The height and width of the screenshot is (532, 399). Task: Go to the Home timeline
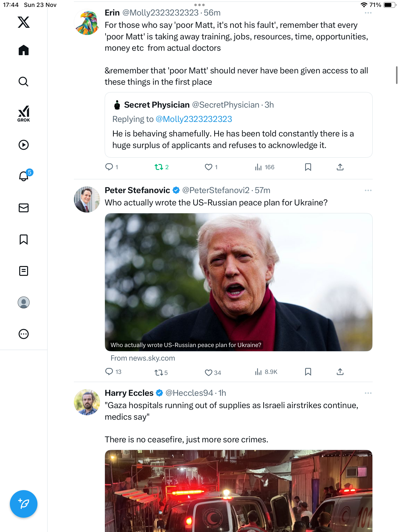pos(24,50)
